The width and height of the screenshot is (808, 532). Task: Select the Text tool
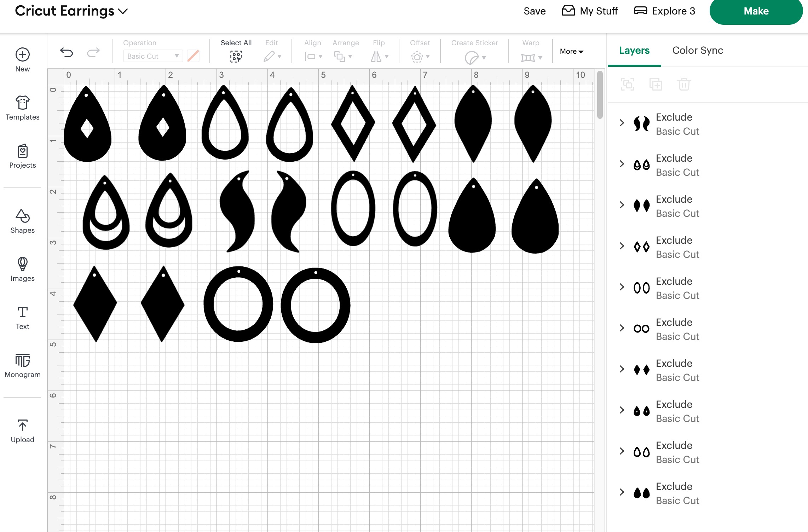click(x=23, y=317)
